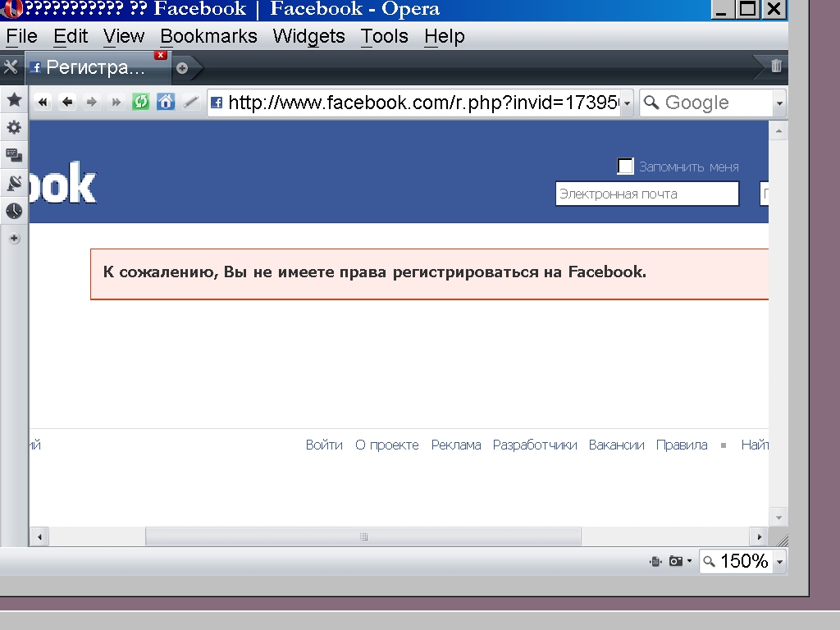This screenshot has height=630, width=840.
Task: Click the Back arrow navigation button
Action: point(67,102)
